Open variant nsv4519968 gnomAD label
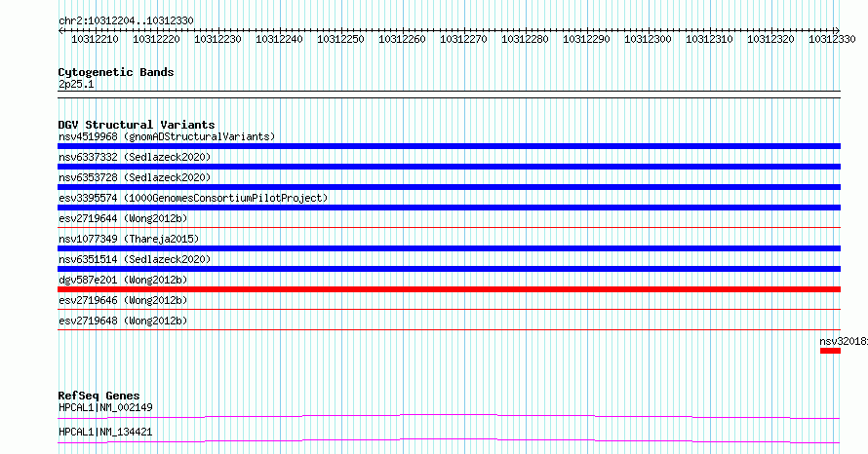Image resolution: width=868 pixels, height=454 pixels. 167,136
